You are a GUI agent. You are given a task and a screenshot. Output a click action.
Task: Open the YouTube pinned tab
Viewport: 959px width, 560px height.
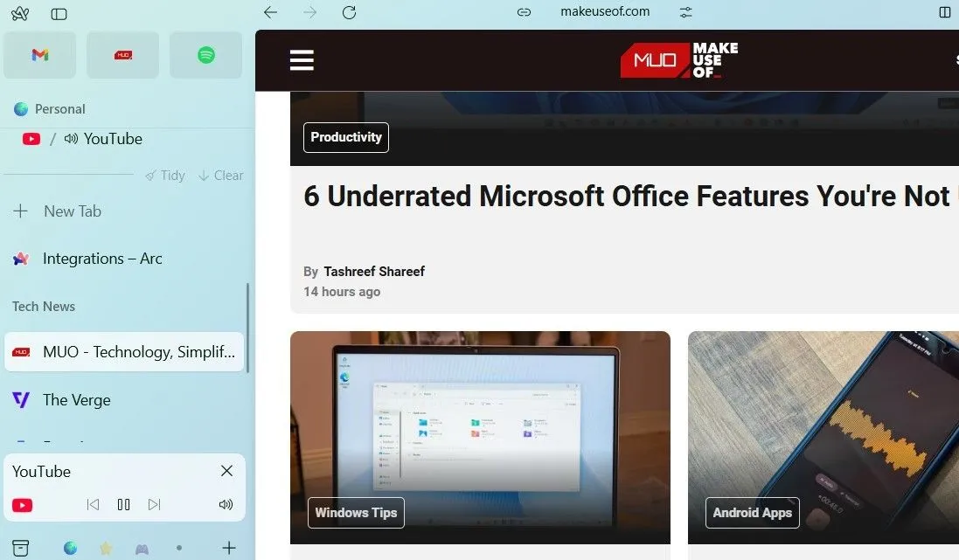[x=113, y=139]
